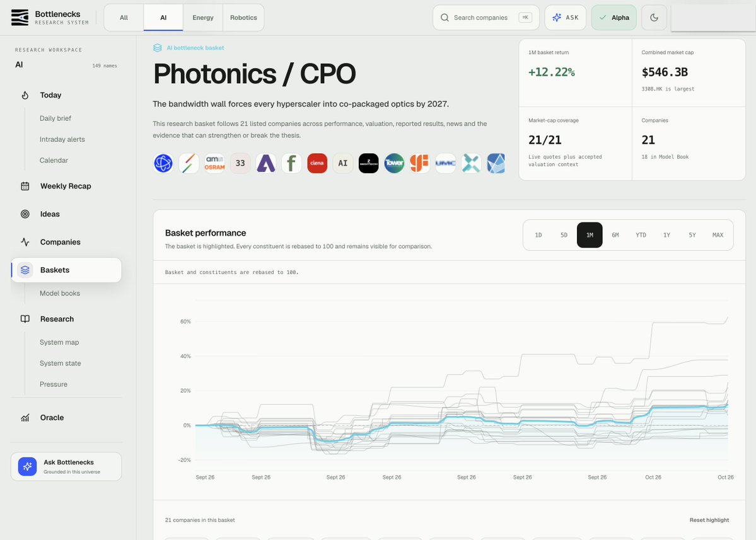Image resolution: width=756 pixels, height=540 pixels.
Task: Open the Tower company logo
Action: 394,163
